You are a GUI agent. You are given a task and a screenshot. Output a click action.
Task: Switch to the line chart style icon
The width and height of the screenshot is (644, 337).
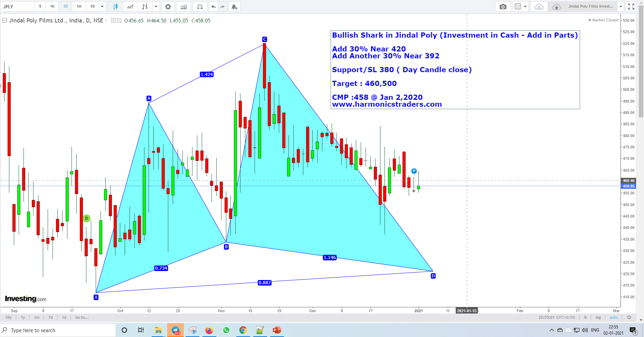pos(130,7)
